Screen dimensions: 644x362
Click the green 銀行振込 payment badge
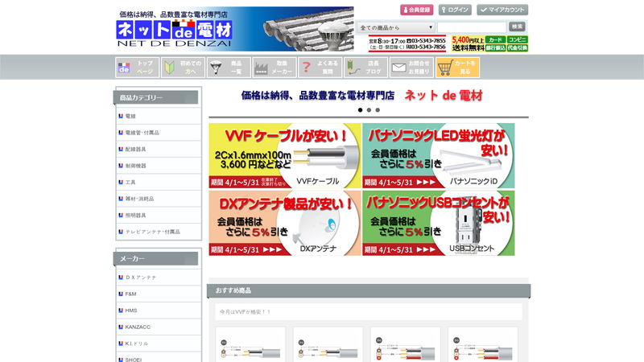pos(495,47)
